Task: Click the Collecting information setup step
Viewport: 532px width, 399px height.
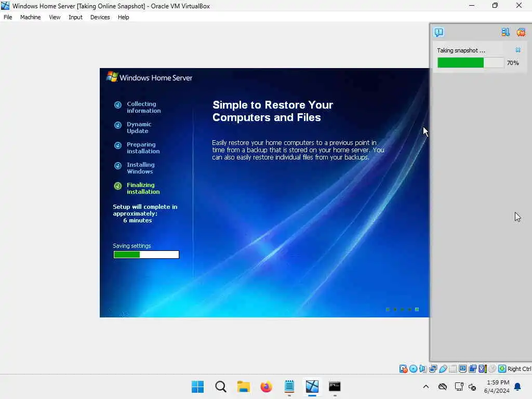Action: pos(137,107)
